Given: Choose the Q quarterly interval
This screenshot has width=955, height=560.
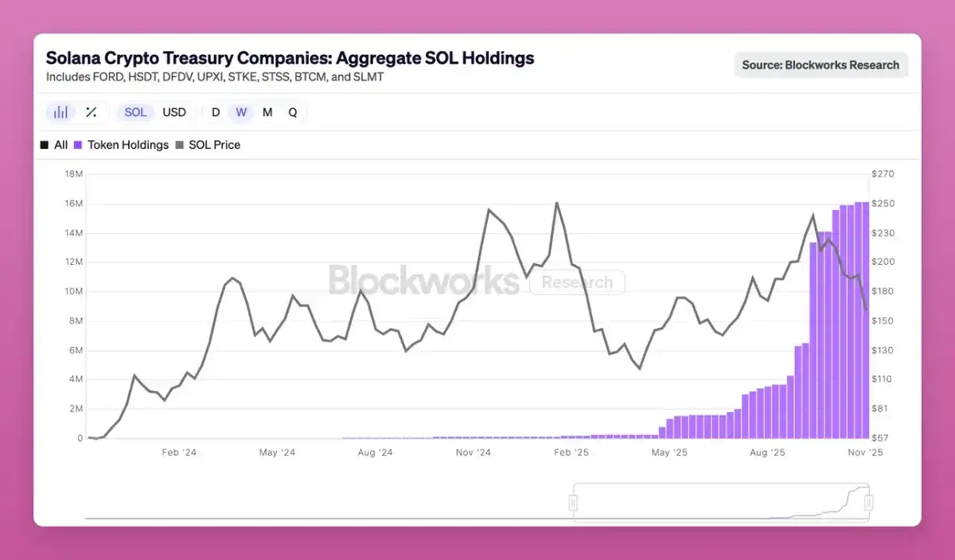Looking at the screenshot, I should [x=293, y=112].
